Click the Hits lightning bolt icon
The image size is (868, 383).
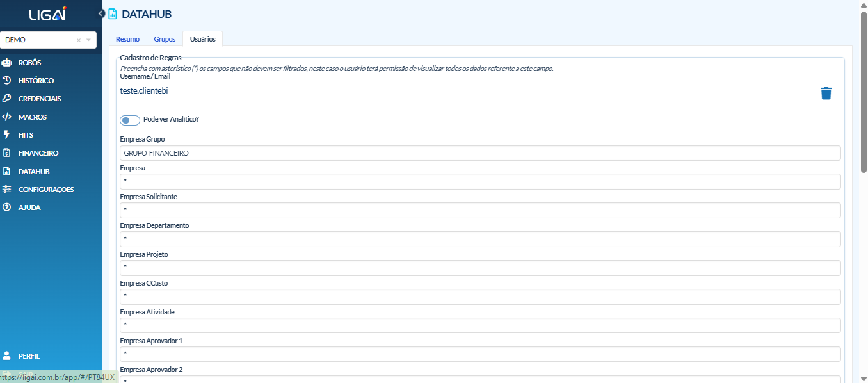(x=7, y=135)
